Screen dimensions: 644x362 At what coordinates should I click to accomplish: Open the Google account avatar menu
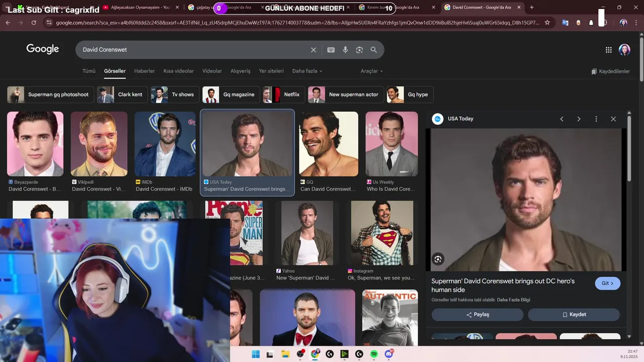(624, 50)
